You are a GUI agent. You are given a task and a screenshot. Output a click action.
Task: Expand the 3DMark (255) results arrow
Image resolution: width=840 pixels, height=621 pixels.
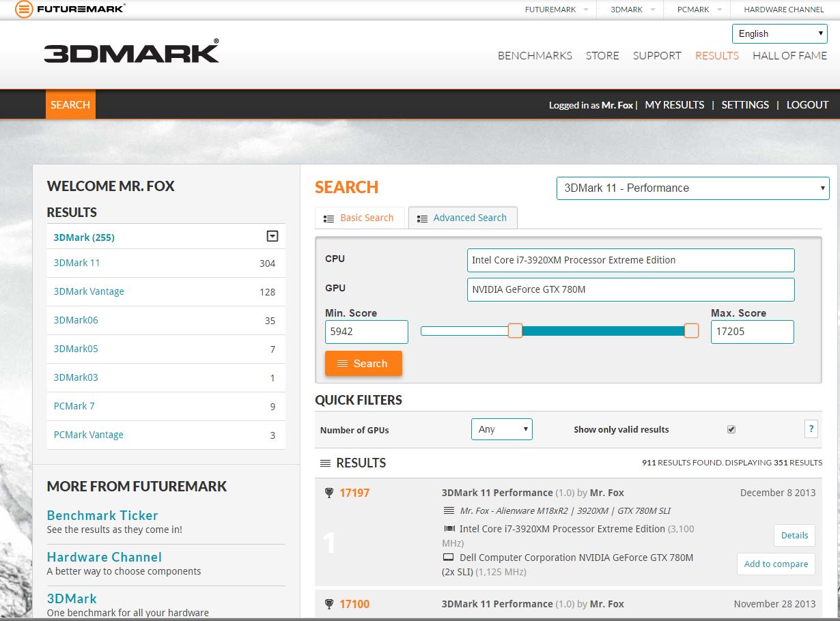pos(272,237)
